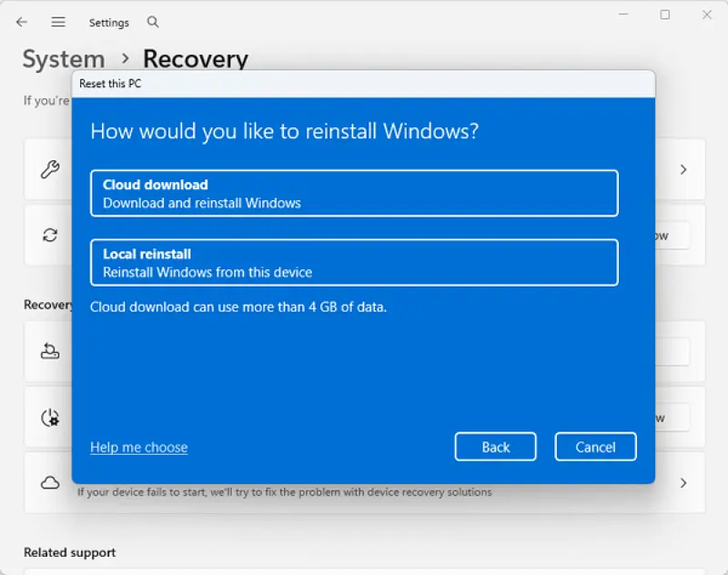This screenshot has height=575, width=728.
Task: Click the Settings search magnifier icon
Action: [x=153, y=22]
